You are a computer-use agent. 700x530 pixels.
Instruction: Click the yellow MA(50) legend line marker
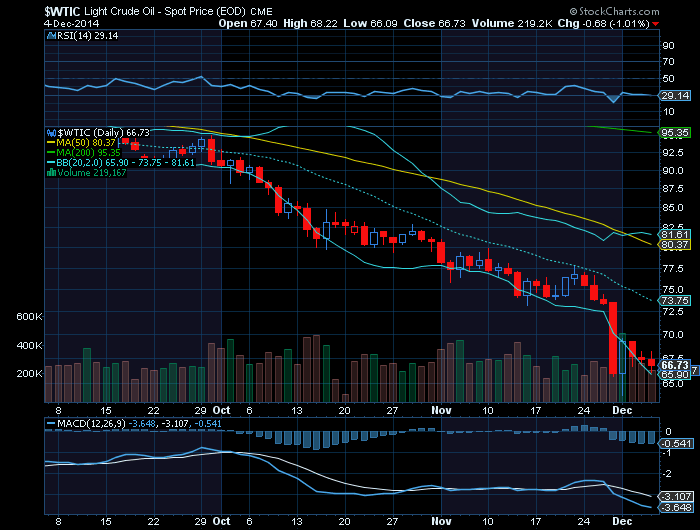tap(51, 143)
